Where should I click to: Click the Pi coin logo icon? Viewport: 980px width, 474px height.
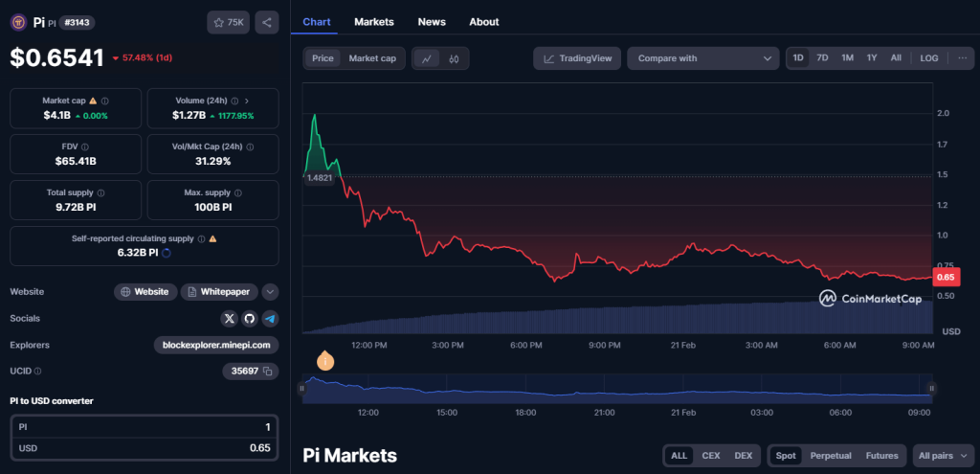pos(18,23)
